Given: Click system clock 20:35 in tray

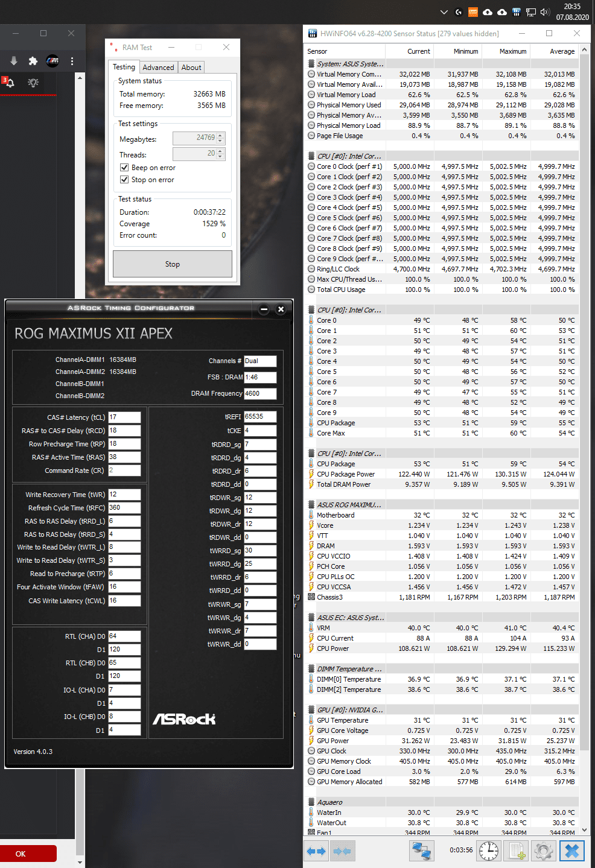Looking at the screenshot, I should click(572, 7).
